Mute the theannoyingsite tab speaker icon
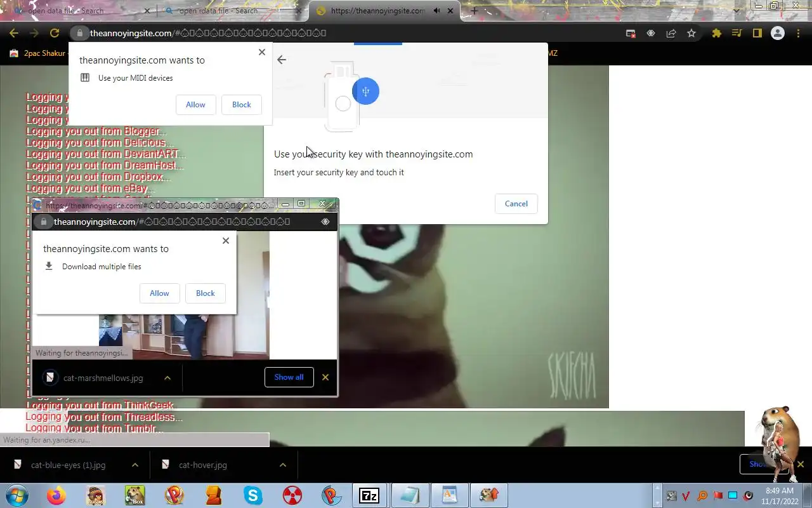This screenshot has height=508, width=812. pos(436,11)
